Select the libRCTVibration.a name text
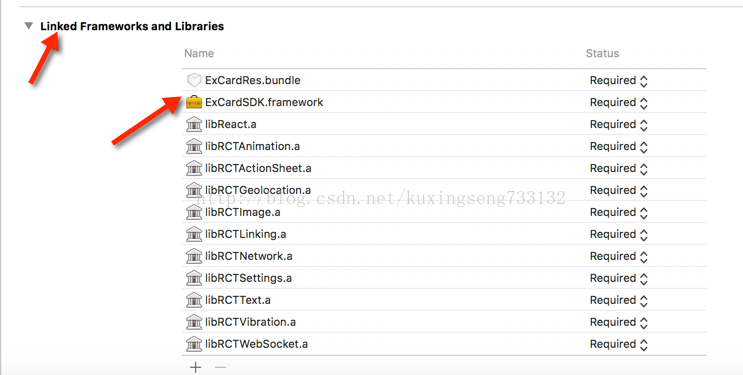The height and width of the screenshot is (375, 743). click(250, 322)
